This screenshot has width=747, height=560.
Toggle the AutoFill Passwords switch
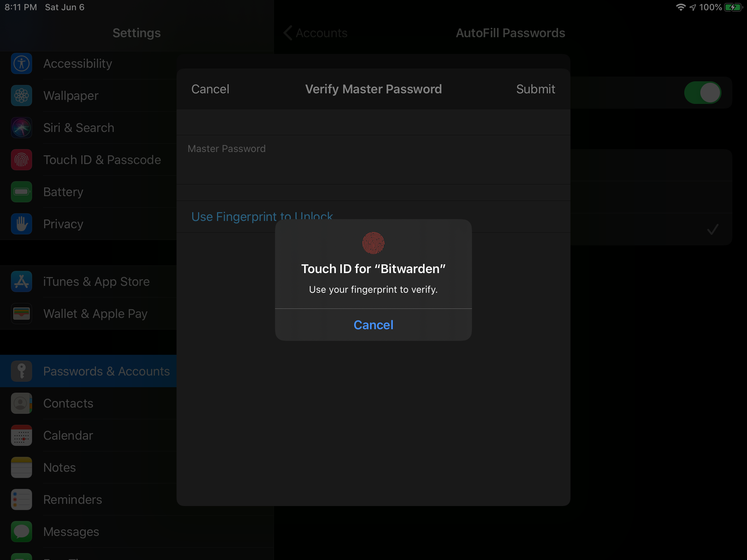[702, 93]
